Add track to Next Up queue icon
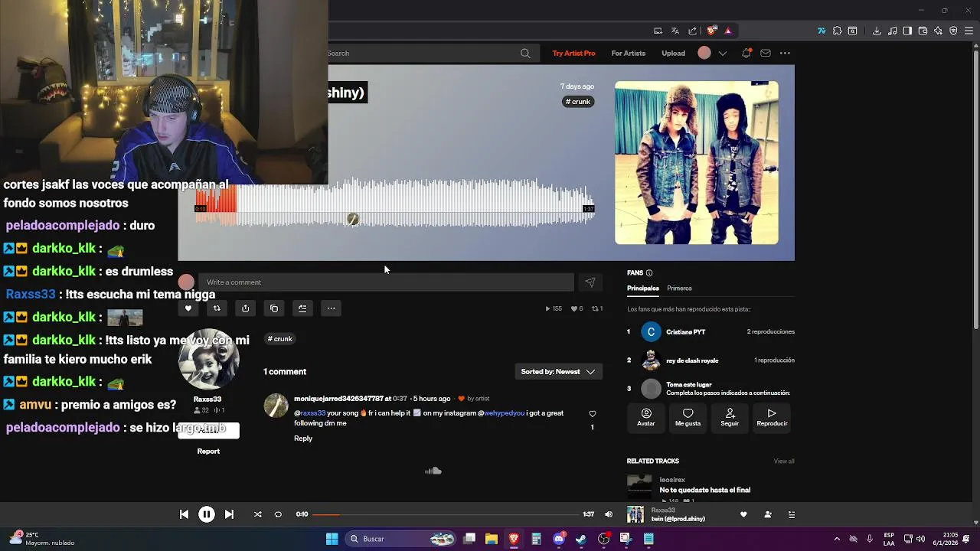Screen dimensions: 980x551 tap(302, 308)
